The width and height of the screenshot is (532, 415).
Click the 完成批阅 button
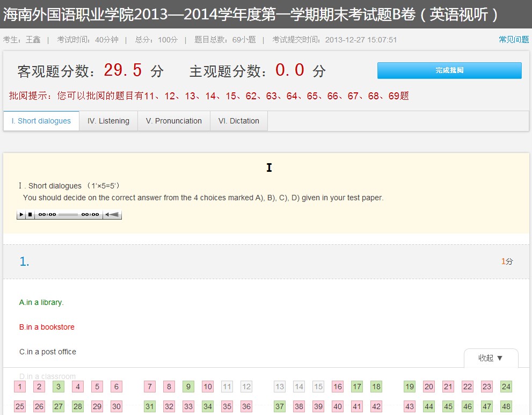tap(449, 70)
